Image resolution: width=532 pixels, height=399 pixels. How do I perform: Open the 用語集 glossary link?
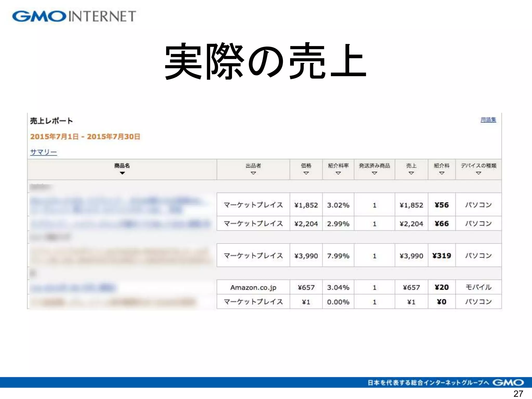tap(488, 120)
